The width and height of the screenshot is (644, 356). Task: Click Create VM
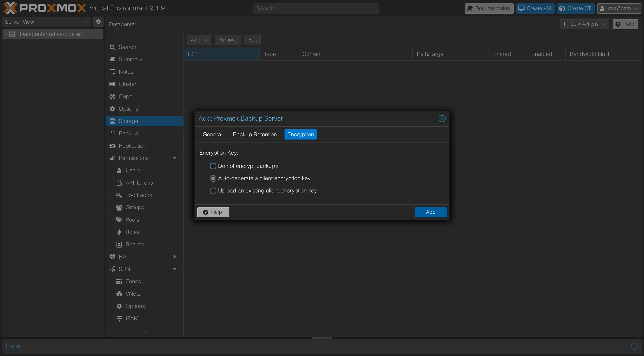[535, 9]
